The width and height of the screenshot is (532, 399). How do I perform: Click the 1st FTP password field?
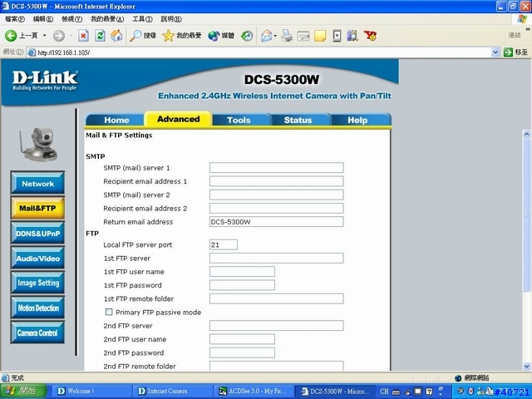coord(242,285)
